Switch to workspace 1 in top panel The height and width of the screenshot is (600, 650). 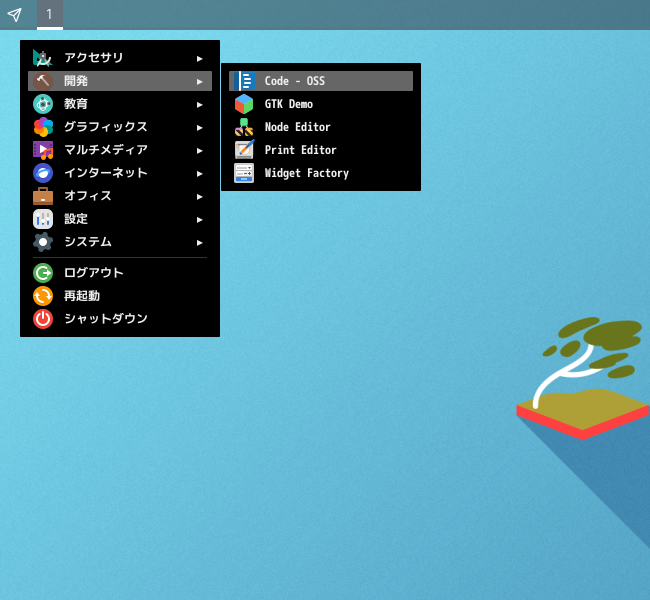coord(49,14)
